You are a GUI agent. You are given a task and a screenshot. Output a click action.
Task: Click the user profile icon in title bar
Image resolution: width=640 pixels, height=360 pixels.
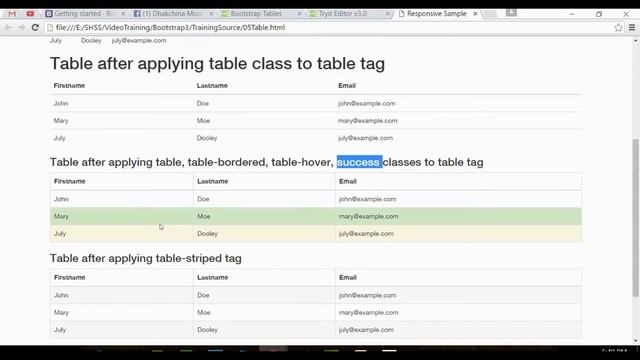point(511,13)
